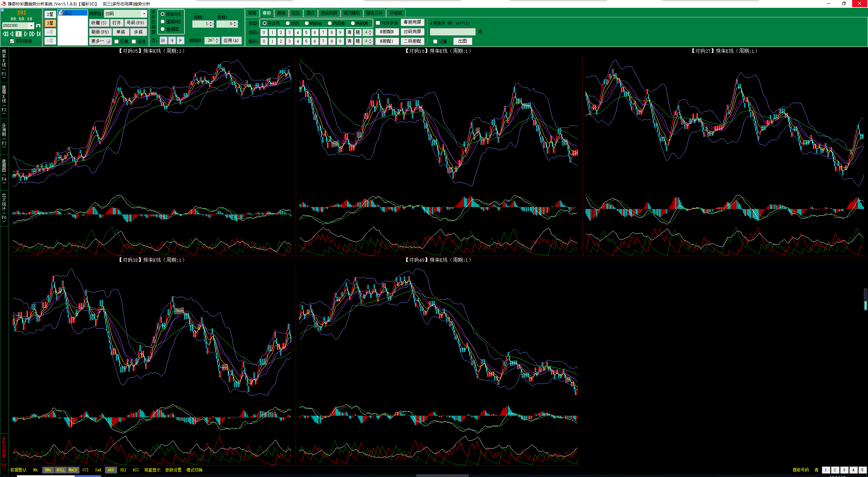868x477 pixels.
Task: Fast-forward periods with the double-right arrow
Action: 32,34
